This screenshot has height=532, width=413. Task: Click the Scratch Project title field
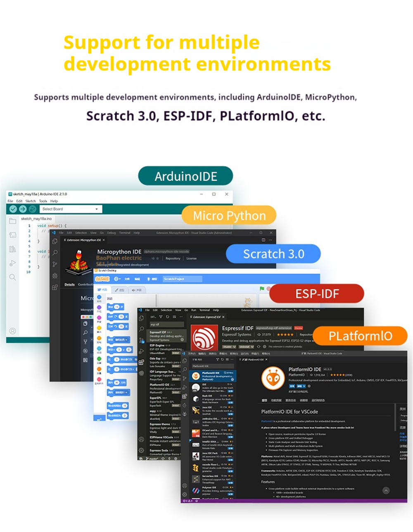click(183, 279)
